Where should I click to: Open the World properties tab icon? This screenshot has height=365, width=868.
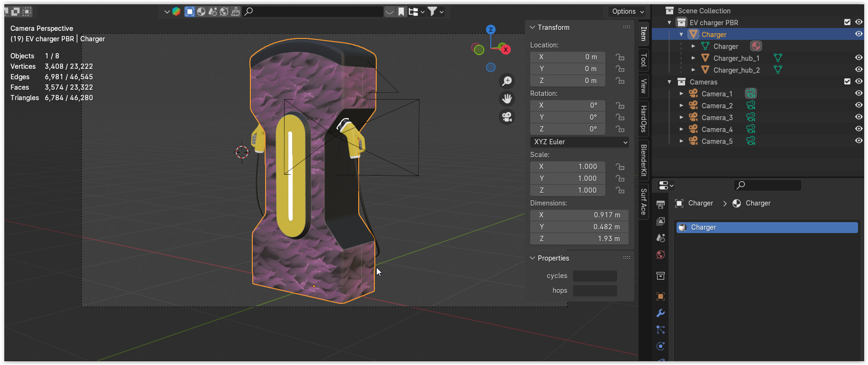coord(660,255)
